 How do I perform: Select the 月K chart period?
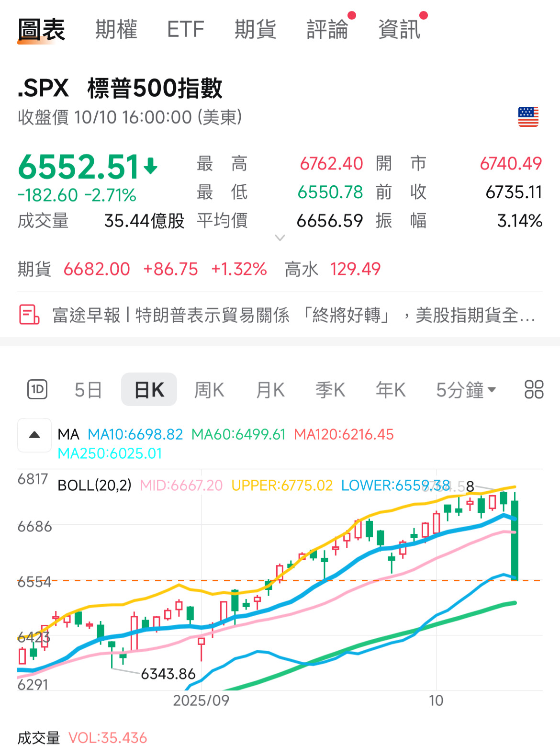(x=270, y=390)
